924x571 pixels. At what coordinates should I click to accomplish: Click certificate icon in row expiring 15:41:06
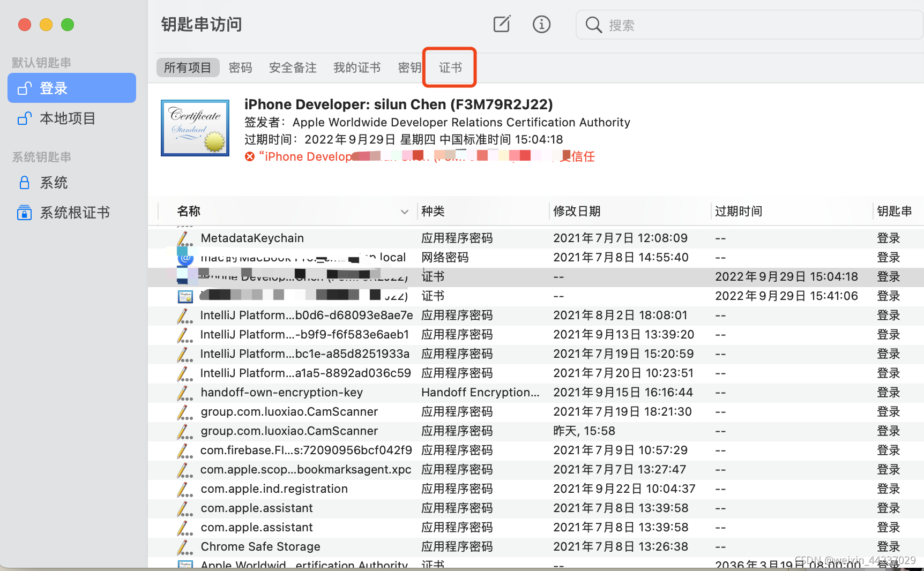(x=185, y=296)
